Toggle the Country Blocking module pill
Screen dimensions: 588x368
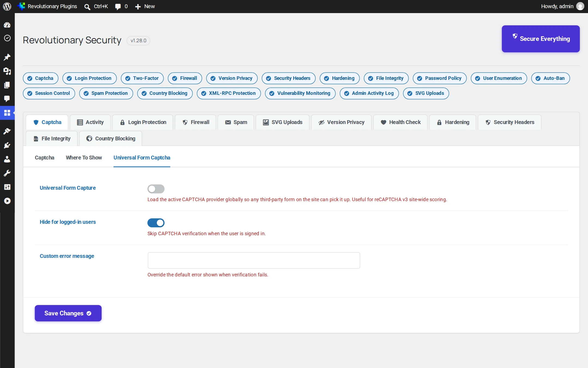point(165,93)
